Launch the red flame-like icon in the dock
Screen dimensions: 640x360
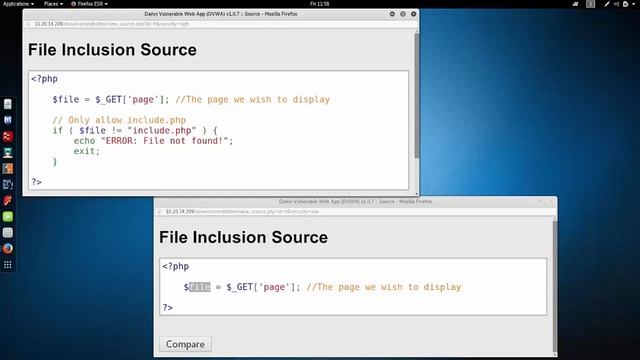coord(8,200)
